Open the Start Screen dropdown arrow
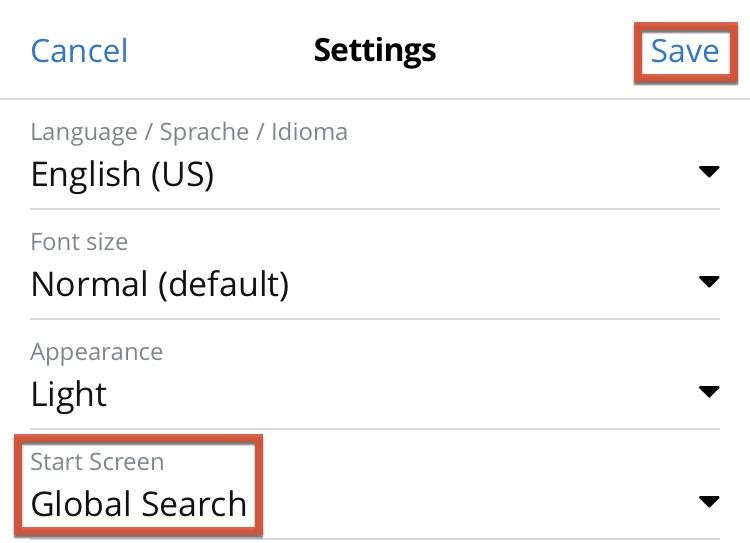This screenshot has width=750, height=543. pyautogui.click(x=709, y=501)
